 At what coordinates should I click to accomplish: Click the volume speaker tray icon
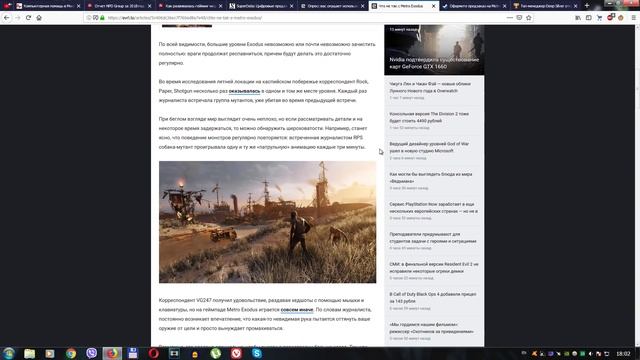(591, 353)
